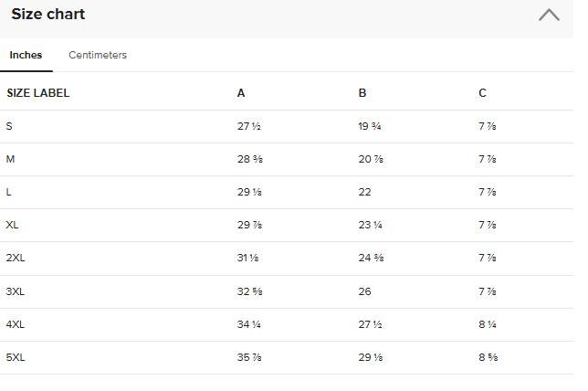
Task: Click the XL size row label
Action: [x=12, y=225]
